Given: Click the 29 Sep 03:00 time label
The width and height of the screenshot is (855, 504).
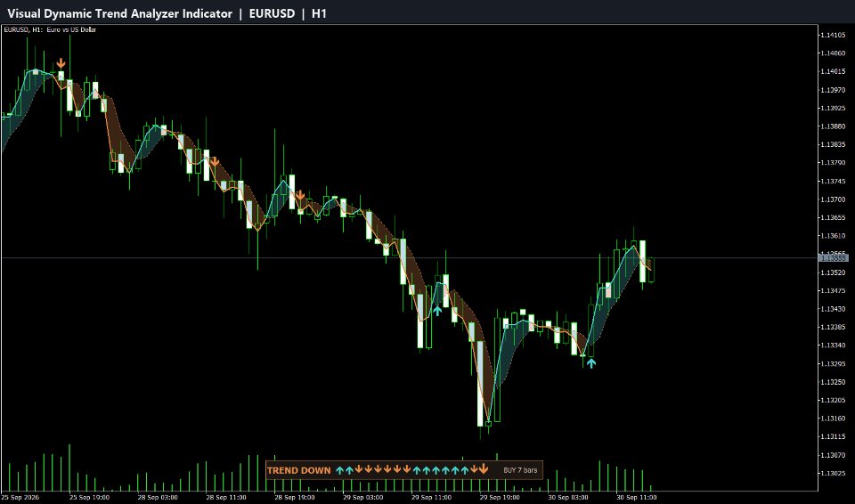Looking at the screenshot, I should click(x=362, y=498).
